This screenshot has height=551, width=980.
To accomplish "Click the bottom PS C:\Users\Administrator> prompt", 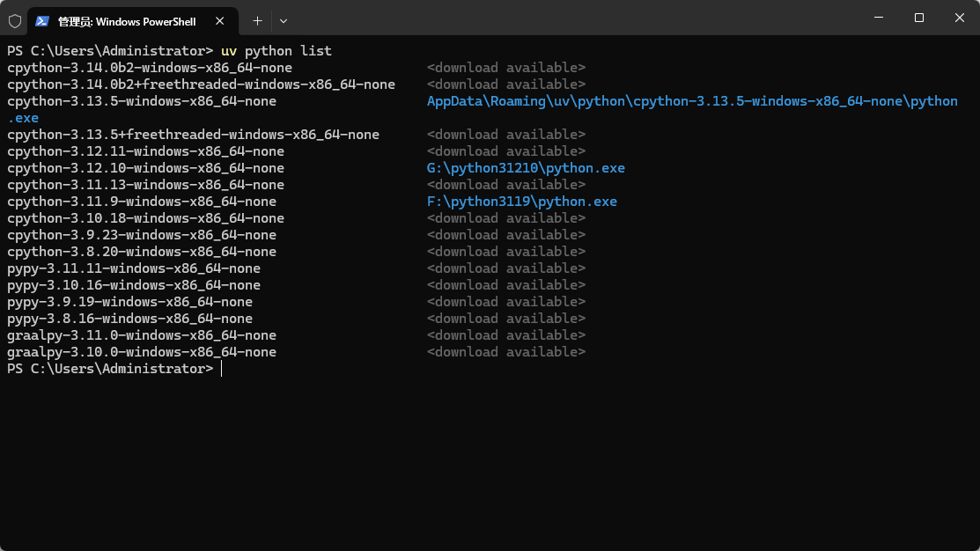I will coord(110,369).
